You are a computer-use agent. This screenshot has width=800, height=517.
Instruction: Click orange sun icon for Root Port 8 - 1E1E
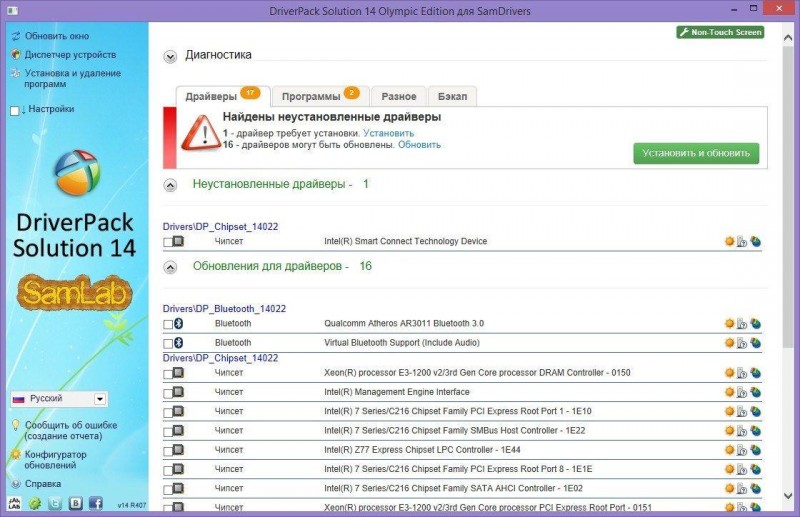pos(730,469)
